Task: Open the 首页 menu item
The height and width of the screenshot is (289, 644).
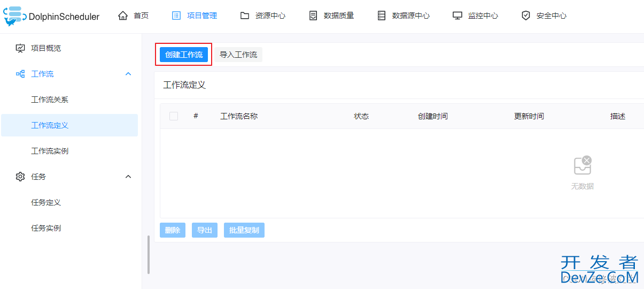Action: (x=141, y=16)
